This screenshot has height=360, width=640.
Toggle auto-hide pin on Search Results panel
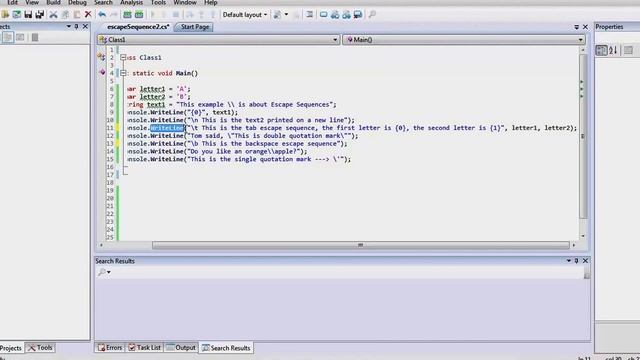pyautogui.click(x=576, y=260)
